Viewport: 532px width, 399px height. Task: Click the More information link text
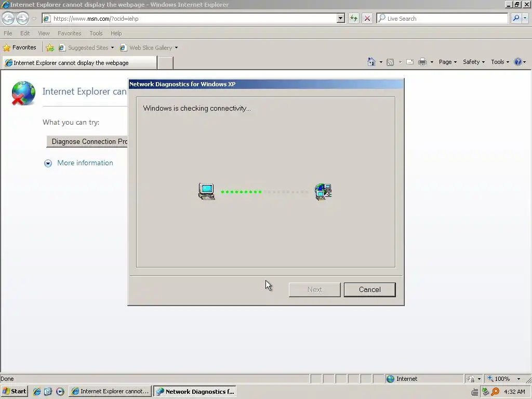point(85,163)
